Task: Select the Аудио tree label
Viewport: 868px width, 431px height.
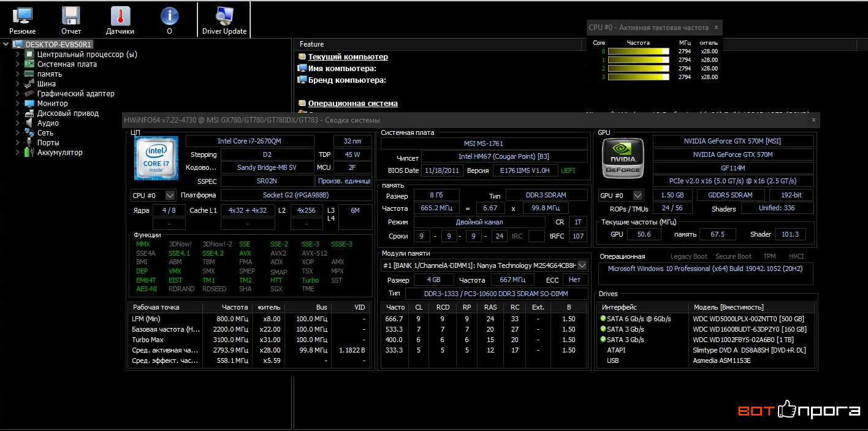Action: tap(48, 123)
